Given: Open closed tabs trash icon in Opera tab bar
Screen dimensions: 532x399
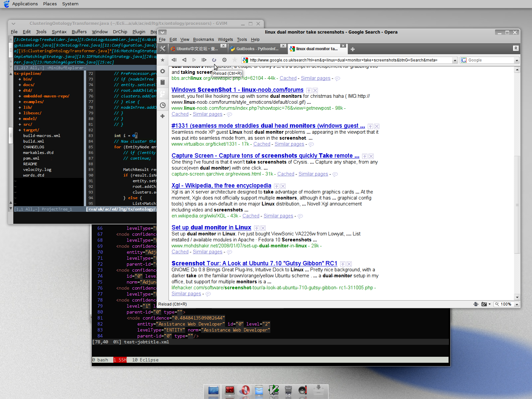Looking at the screenshot, I should point(516,48).
